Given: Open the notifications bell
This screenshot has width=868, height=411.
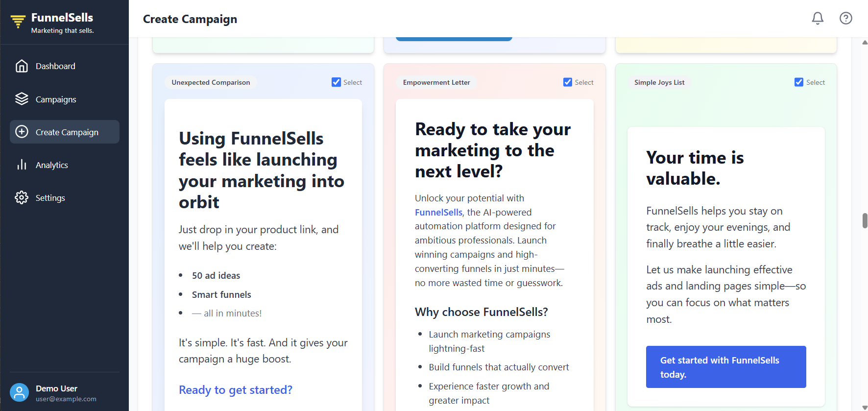Looking at the screenshot, I should (x=818, y=19).
